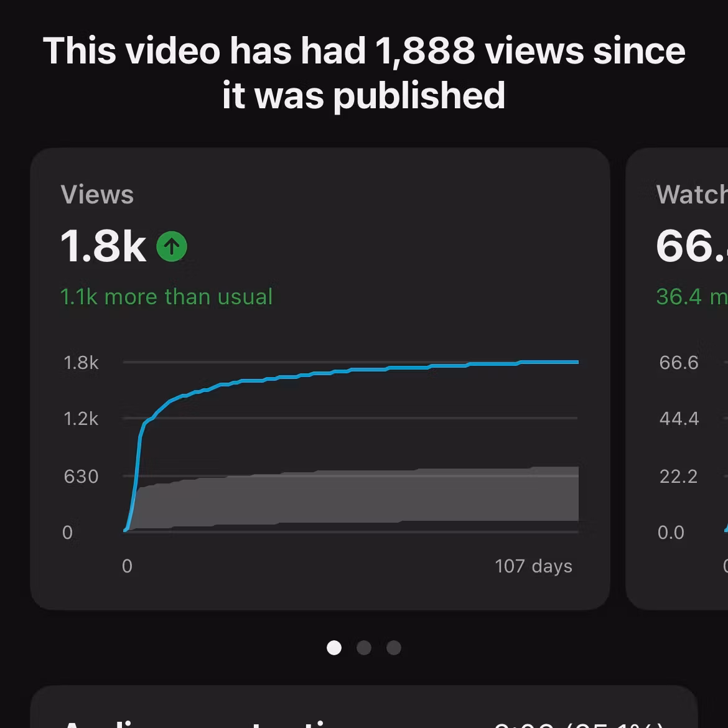Switch to the third carousel page dot
728x728 pixels.
tap(394, 648)
